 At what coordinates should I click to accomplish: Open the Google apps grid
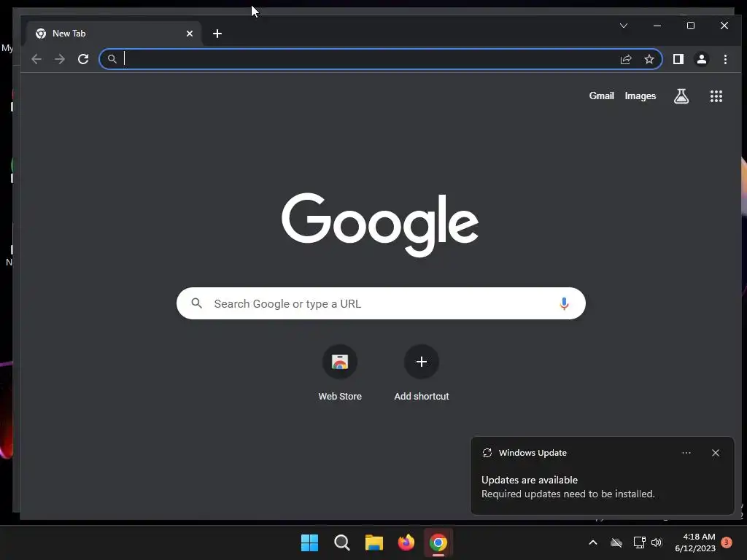tap(716, 96)
